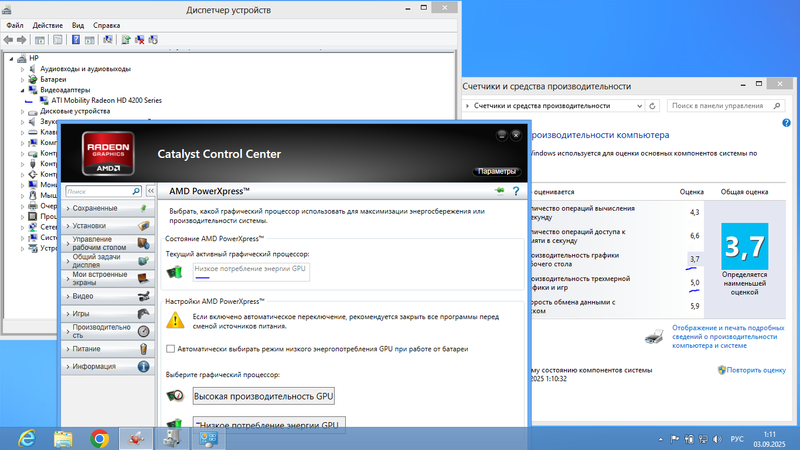Click the Параметры button in Catalyst

tap(496, 171)
